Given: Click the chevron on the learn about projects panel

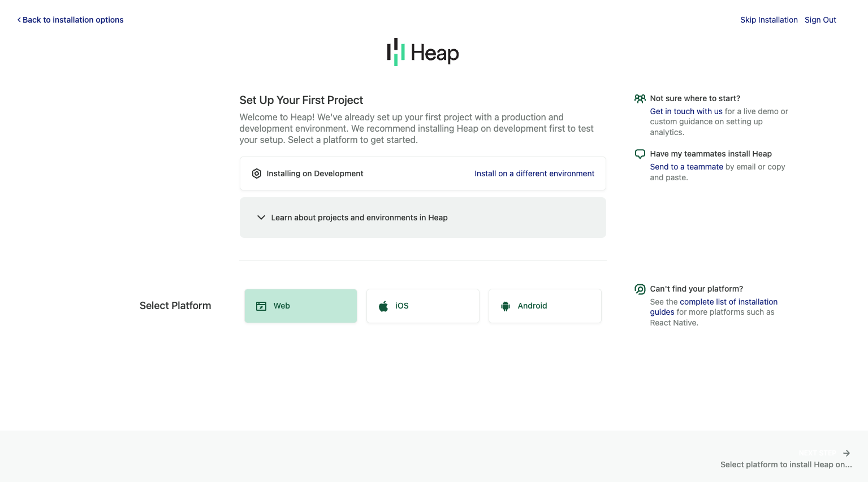Looking at the screenshot, I should [x=261, y=218].
